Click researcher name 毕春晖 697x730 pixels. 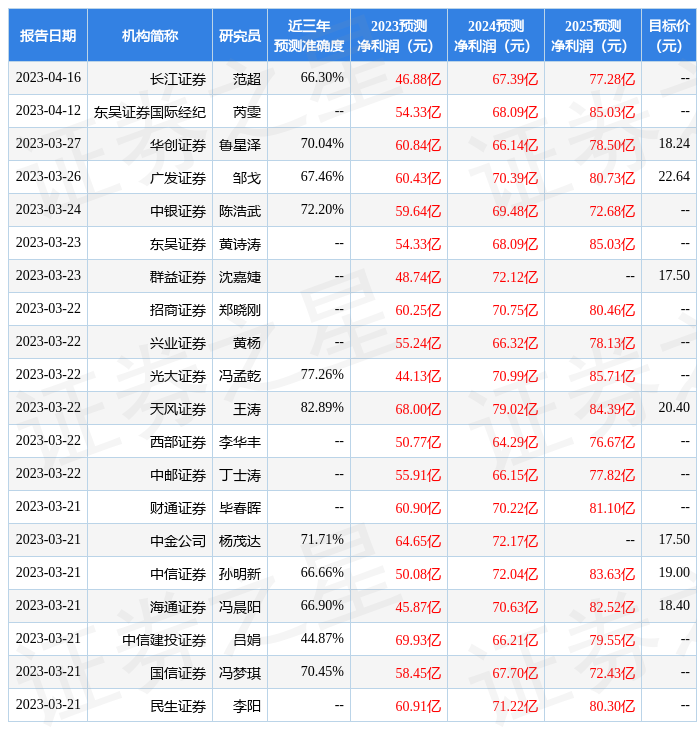click(240, 508)
